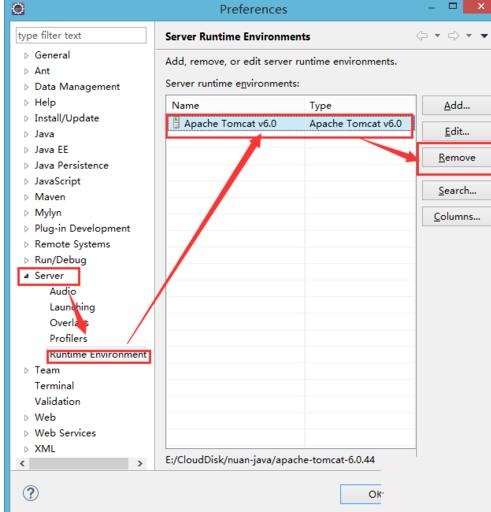Expand the Web Services node
This screenshot has height=512, width=491.
26,433
